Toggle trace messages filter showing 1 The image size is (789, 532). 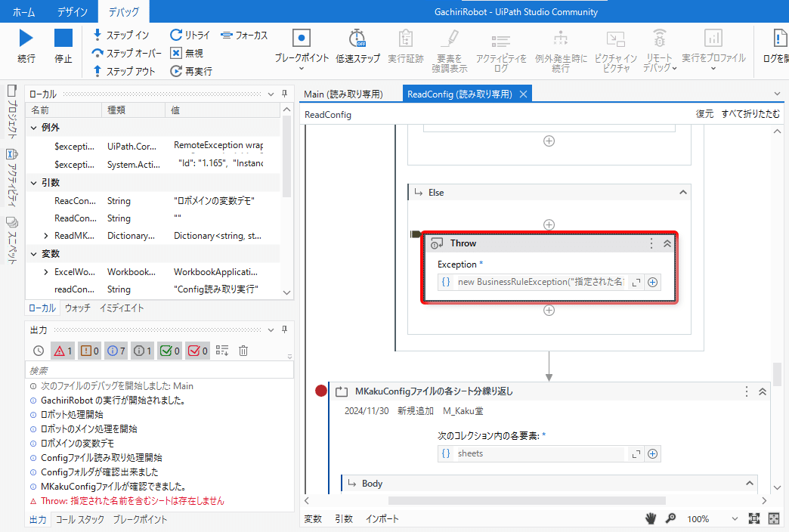(x=143, y=351)
